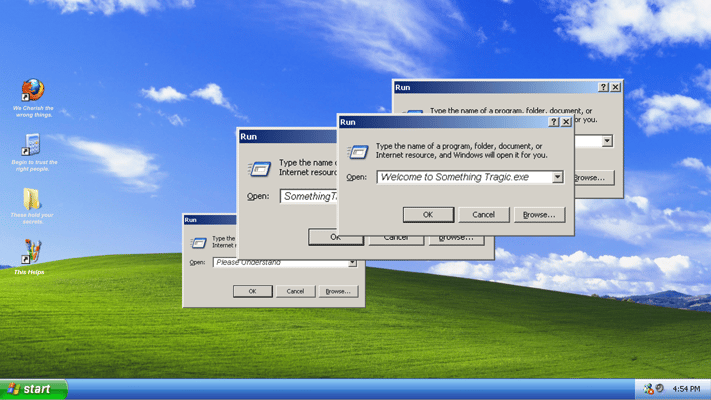This screenshot has height=400, width=711.
Task: Click the title bar of small lower-left Run dialog
Action: click(x=210, y=220)
